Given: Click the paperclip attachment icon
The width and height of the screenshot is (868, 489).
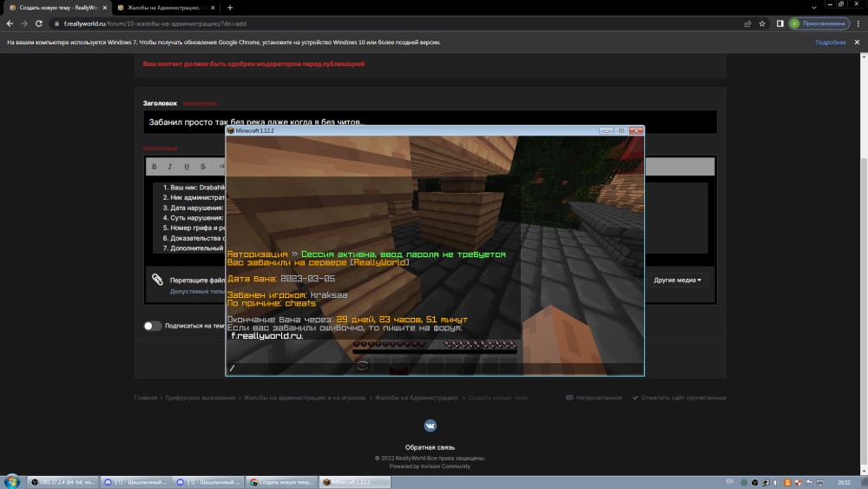Looking at the screenshot, I should click(157, 280).
